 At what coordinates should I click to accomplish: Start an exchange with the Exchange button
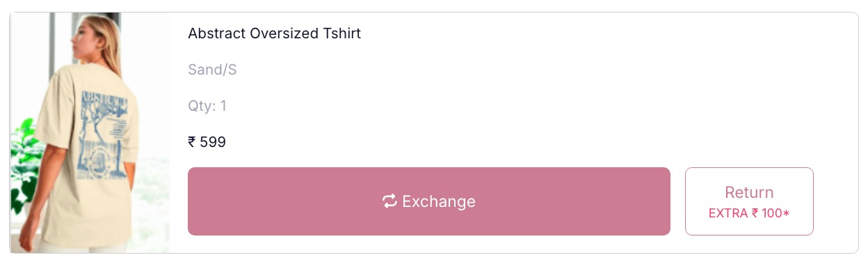click(x=429, y=201)
